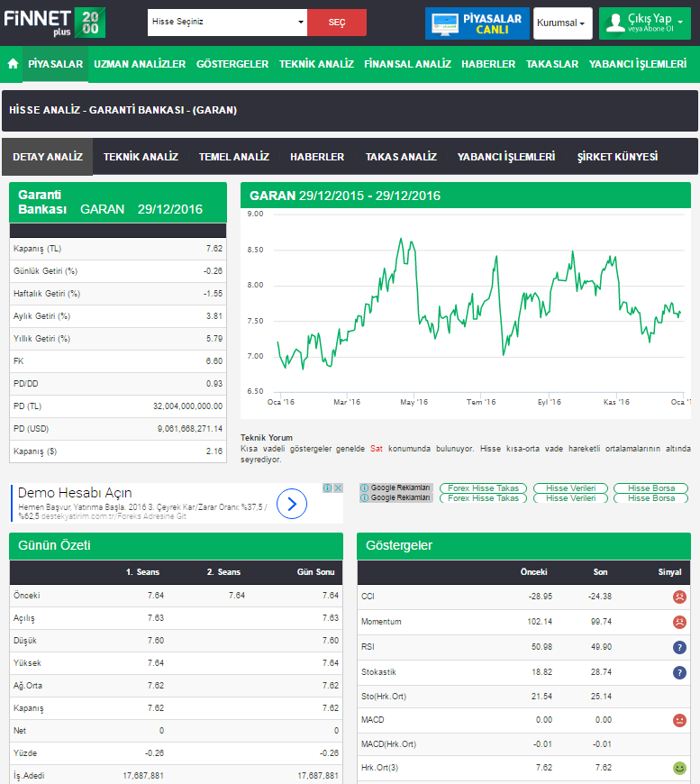Click the İş.Adedi row label
This screenshot has width=700, height=784.
(29, 776)
